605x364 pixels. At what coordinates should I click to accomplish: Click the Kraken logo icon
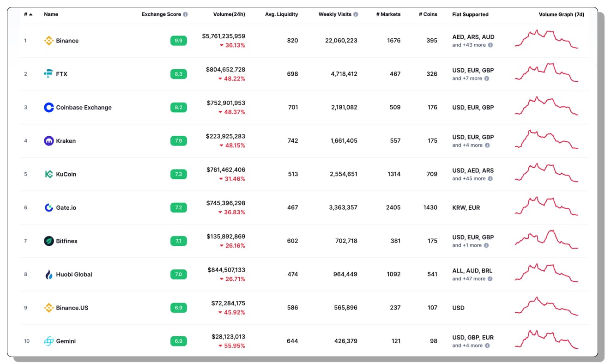tap(48, 141)
